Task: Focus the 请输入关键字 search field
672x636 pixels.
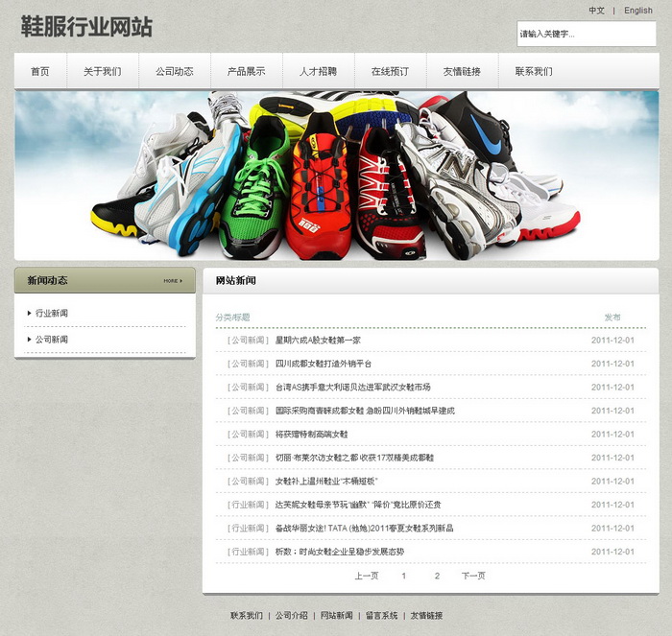Action: (587, 34)
